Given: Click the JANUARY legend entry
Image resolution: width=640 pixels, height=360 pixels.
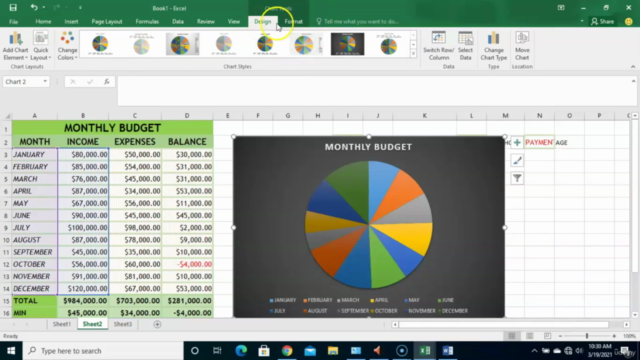Looking at the screenshot, I should (282, 300).
